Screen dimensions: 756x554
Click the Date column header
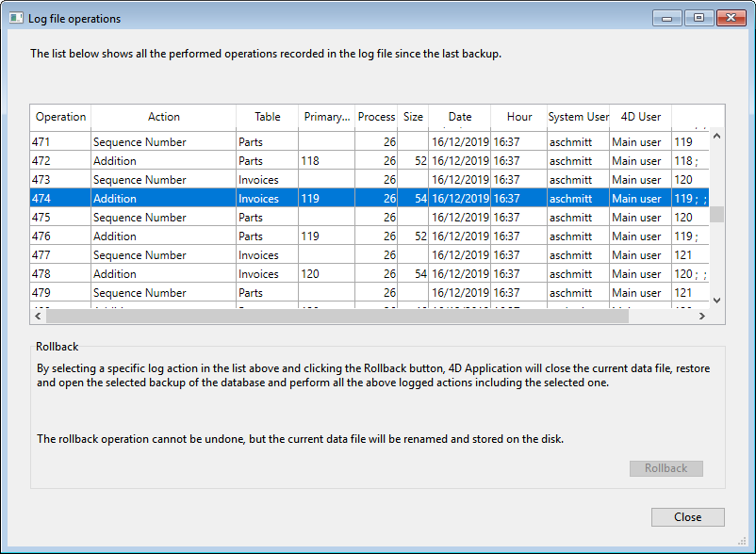pos(459,117)
